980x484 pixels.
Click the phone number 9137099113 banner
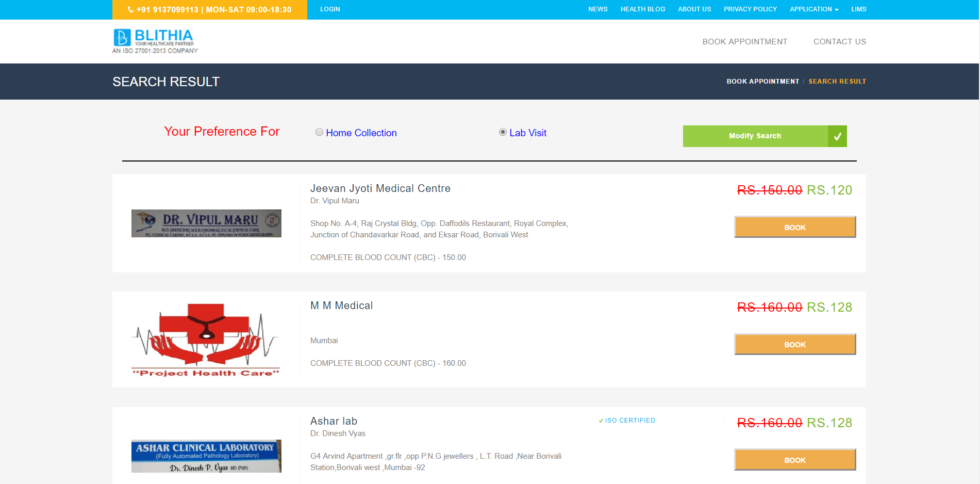(x=210, y=10)
